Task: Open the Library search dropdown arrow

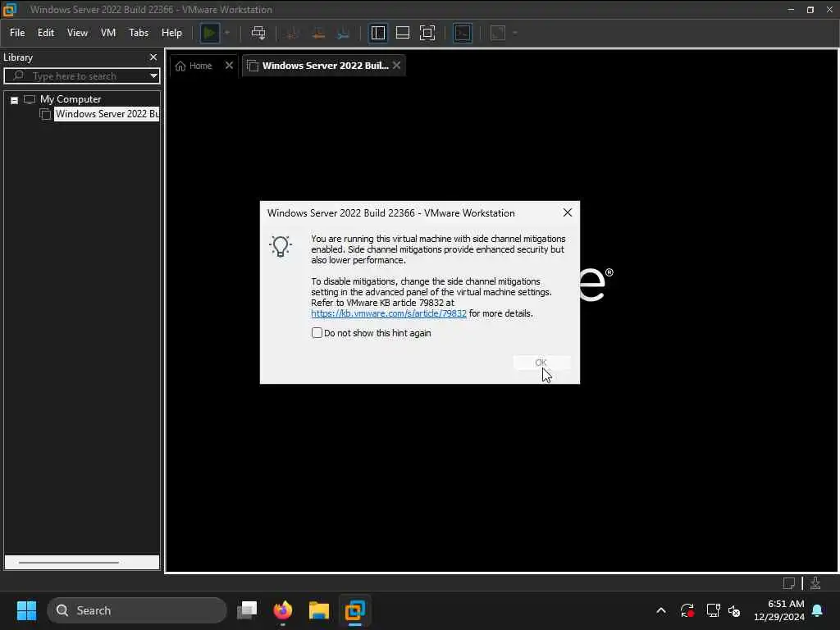Action: 153,76
